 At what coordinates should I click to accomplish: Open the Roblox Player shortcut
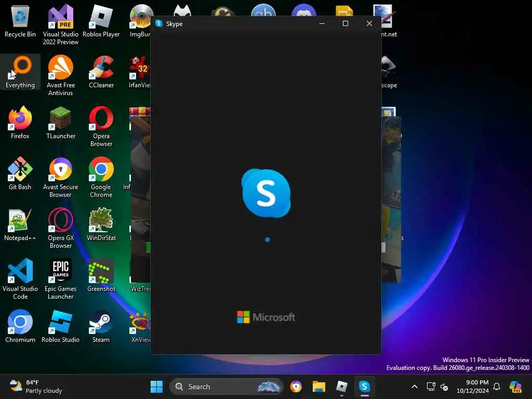point(101,21)
